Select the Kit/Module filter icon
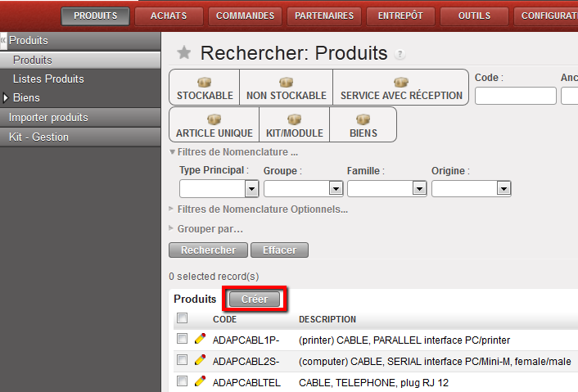 294,120
